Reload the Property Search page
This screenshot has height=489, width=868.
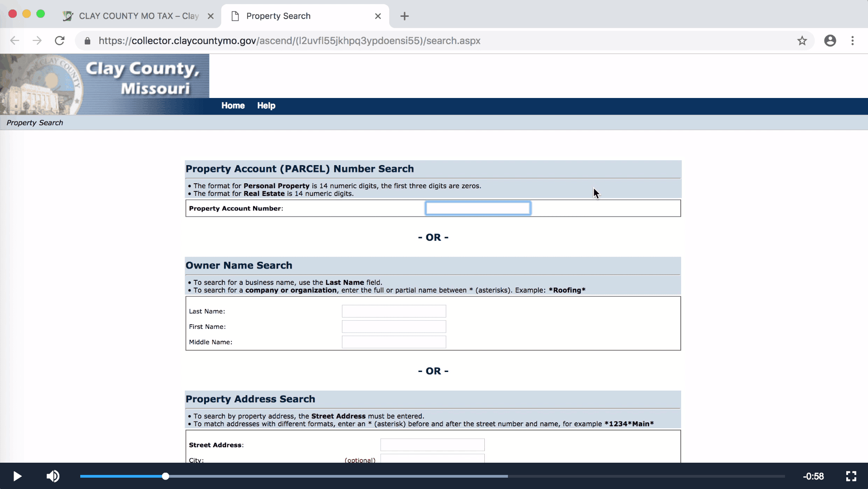[x=59, y=41]
